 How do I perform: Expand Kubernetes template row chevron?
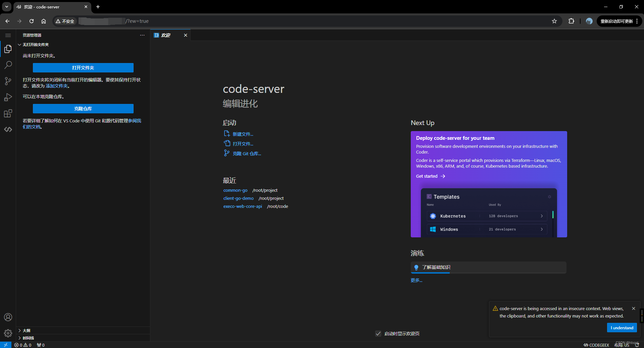(542, 216)
